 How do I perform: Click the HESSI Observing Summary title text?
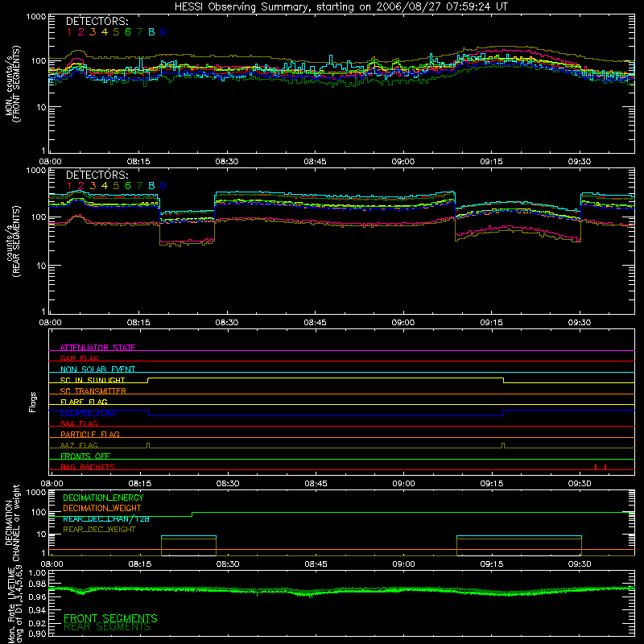[x=341, y=7]
